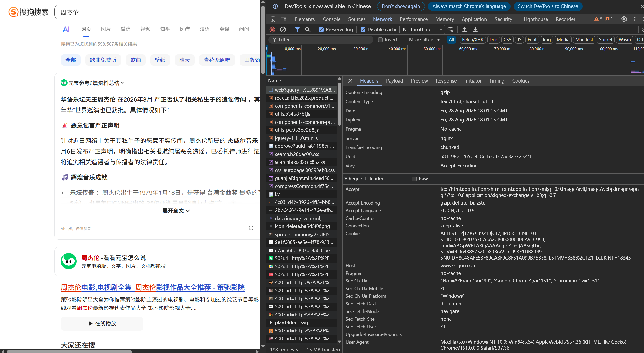Check the Raw request headers checkbox
Screen dimensions: 644x353
[x=414, y=179]
